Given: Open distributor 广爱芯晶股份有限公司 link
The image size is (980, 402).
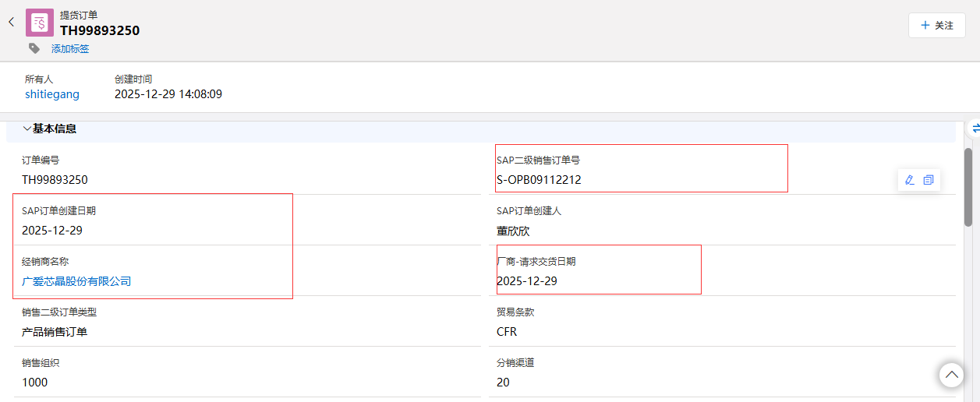Looking at the screenshot, I should pos(76,281).
